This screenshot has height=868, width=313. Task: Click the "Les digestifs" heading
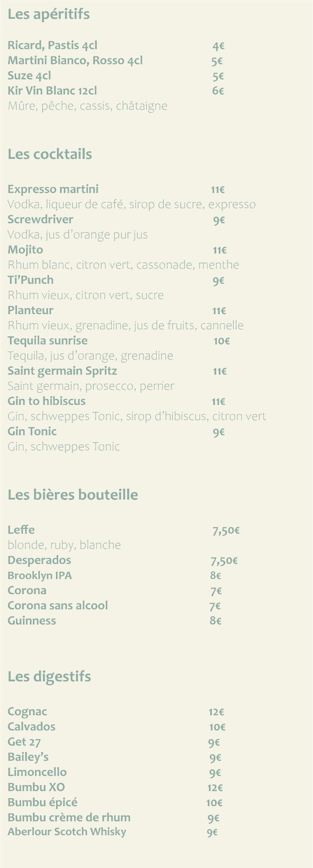coord(49,676)
